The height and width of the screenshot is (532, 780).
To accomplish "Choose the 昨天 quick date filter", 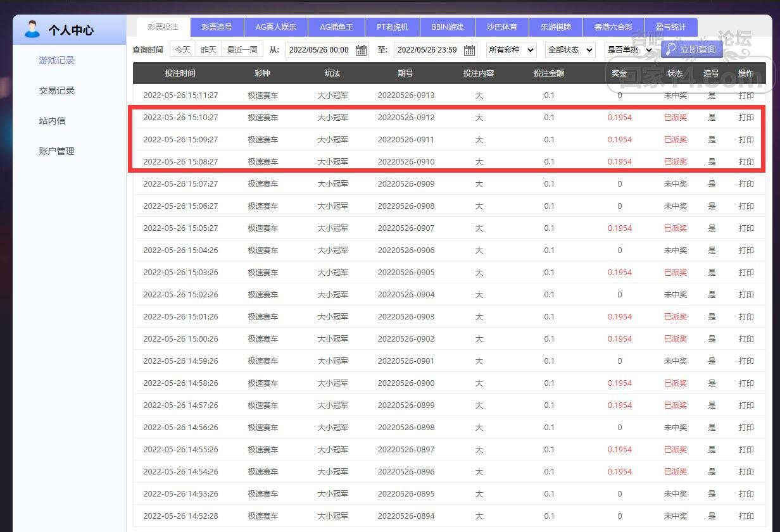I will (208, 49).
